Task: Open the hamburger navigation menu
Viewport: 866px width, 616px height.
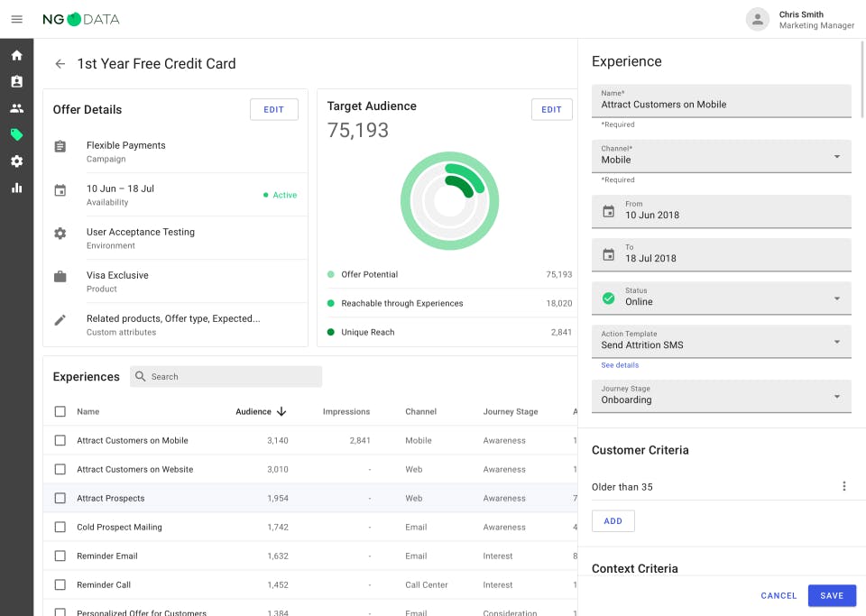Action: pyautogui.click(x=16, y=19)
